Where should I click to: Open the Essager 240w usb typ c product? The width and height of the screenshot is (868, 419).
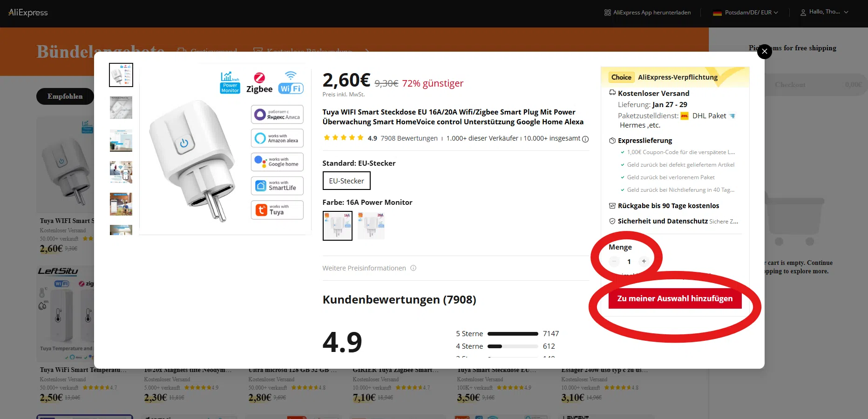point(604,370)
